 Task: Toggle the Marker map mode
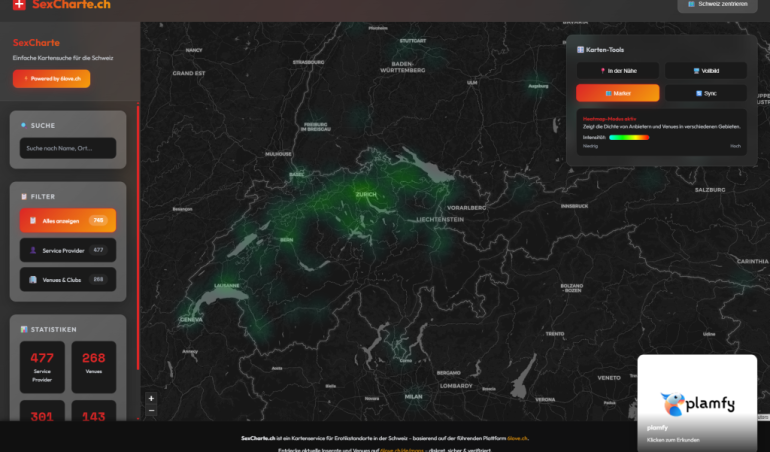pos(617,93)
